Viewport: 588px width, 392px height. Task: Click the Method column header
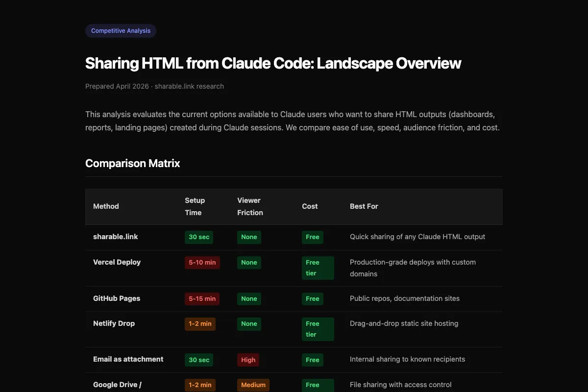(106, 206)
